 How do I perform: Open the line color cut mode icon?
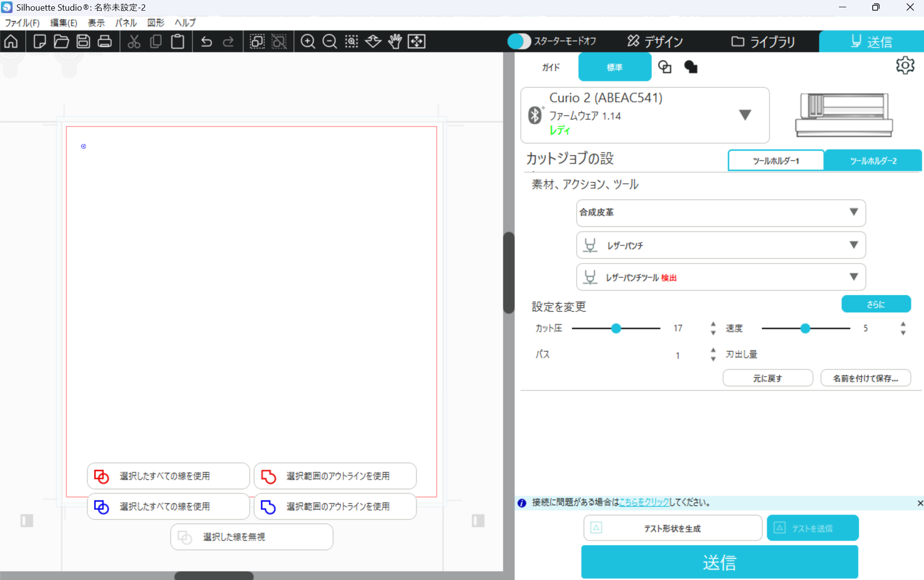(x=665, y=67)
